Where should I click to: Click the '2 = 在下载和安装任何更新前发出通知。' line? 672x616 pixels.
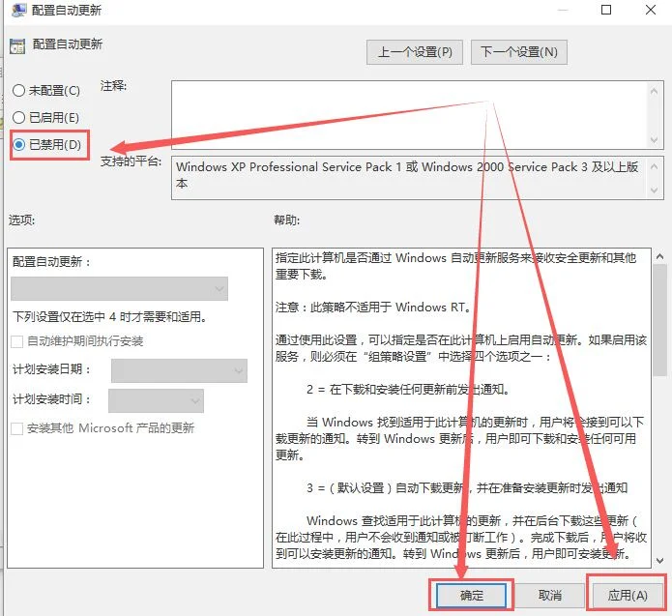pos(408,390)
